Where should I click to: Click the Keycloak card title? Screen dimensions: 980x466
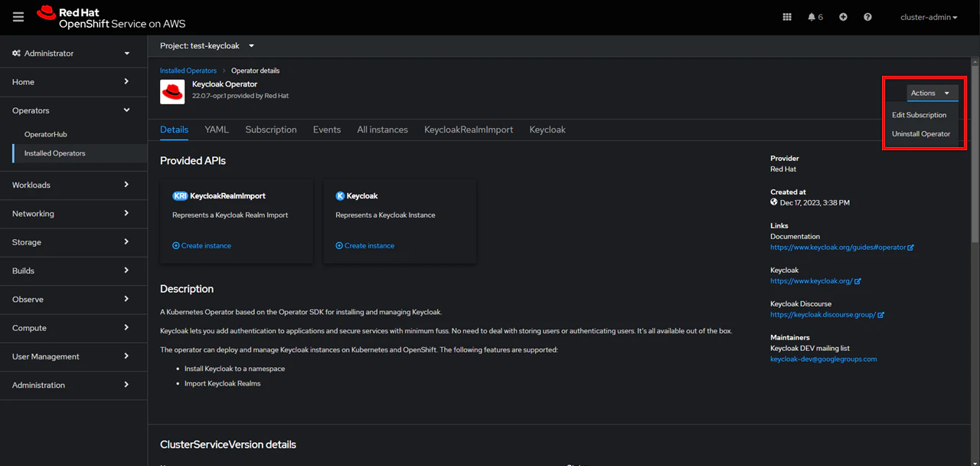click(x=362, y=196)
